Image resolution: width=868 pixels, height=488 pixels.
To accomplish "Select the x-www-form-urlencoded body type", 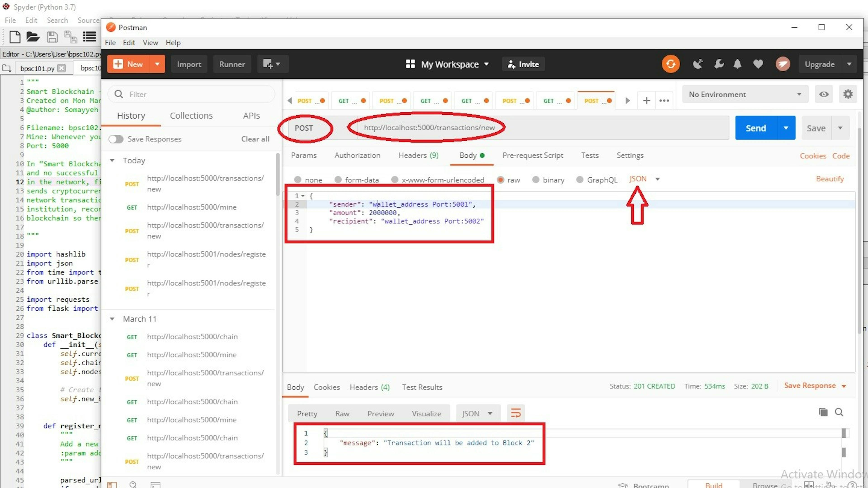I will (x=395, y=180).
